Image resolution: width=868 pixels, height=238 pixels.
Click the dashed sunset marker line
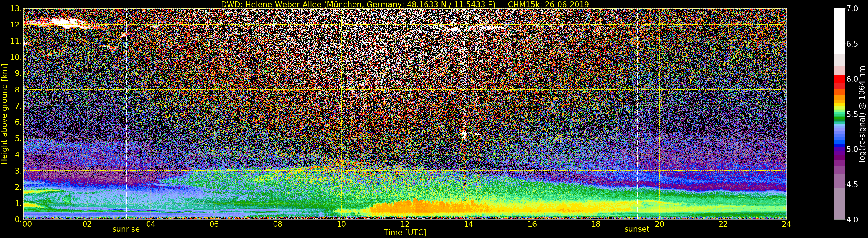pos(637,114)
